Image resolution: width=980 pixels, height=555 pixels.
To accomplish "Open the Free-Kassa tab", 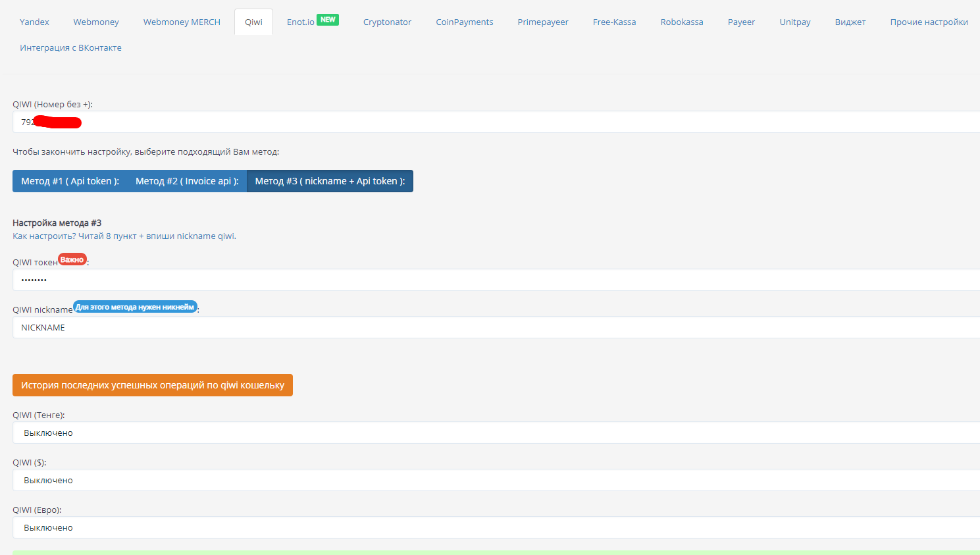I will (x=614, y=22).
